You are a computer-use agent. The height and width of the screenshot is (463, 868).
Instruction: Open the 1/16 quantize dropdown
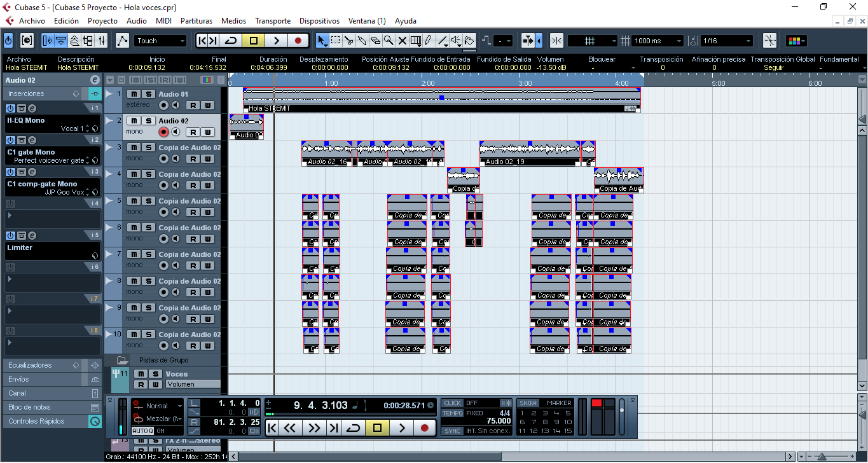coord(726,41)
